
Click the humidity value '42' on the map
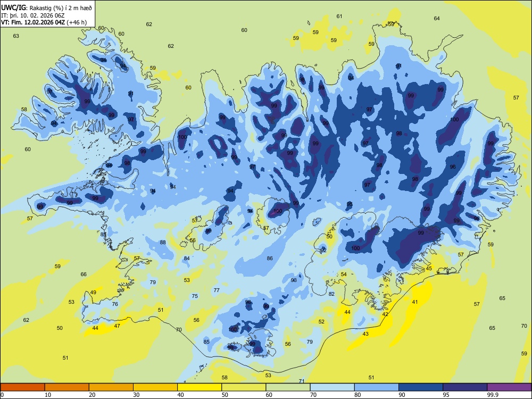(385, 314)
